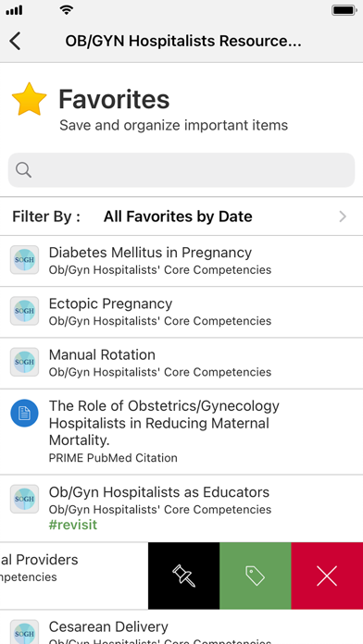363x644 pixels.
Task: Select SOGH icon beside Diabetes Mellitus in Pregnancy
Action: pos(25,260)
